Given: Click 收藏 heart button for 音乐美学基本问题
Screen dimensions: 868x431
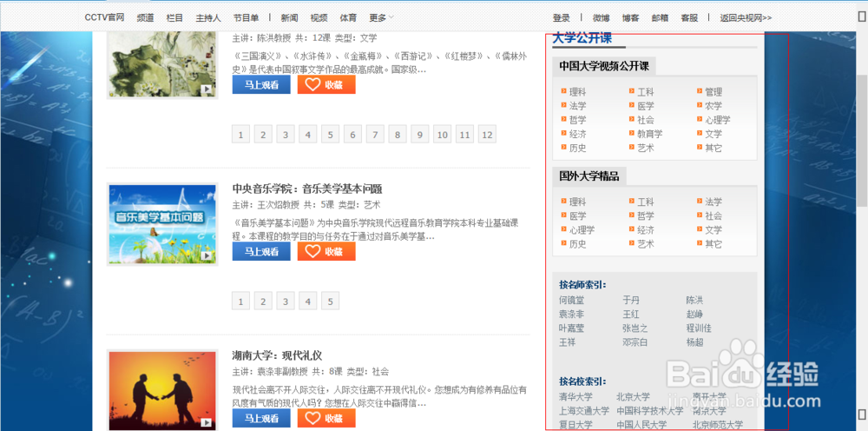Looking at the screenshot, I should [x=326, y=251].
